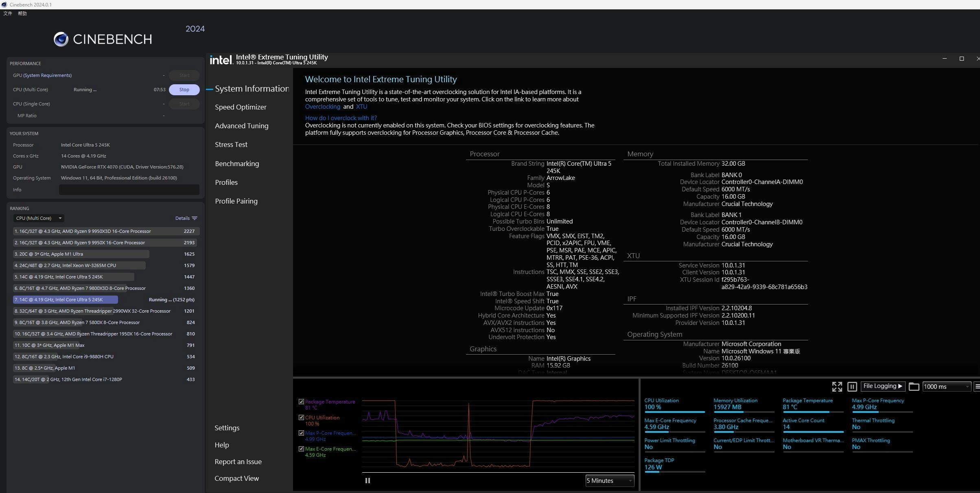Screen dimensions: 980x493
Task: Follow the Overclocking hyperlink
Action: tap(322, 107)
